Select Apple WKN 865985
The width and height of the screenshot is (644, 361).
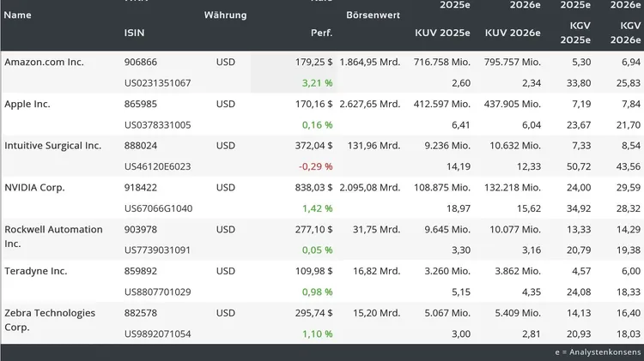[x=141, y=104]
